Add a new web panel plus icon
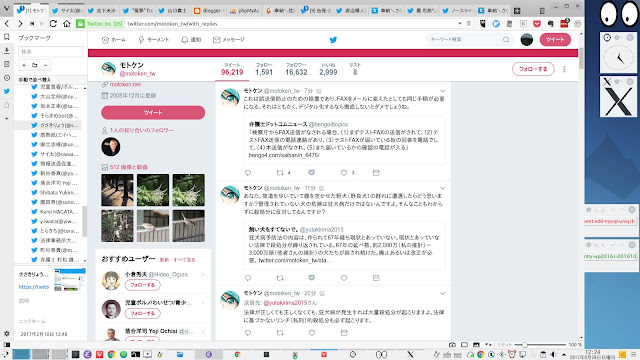The height and width of the screenshot is (360, 640). tap(7, 118)
